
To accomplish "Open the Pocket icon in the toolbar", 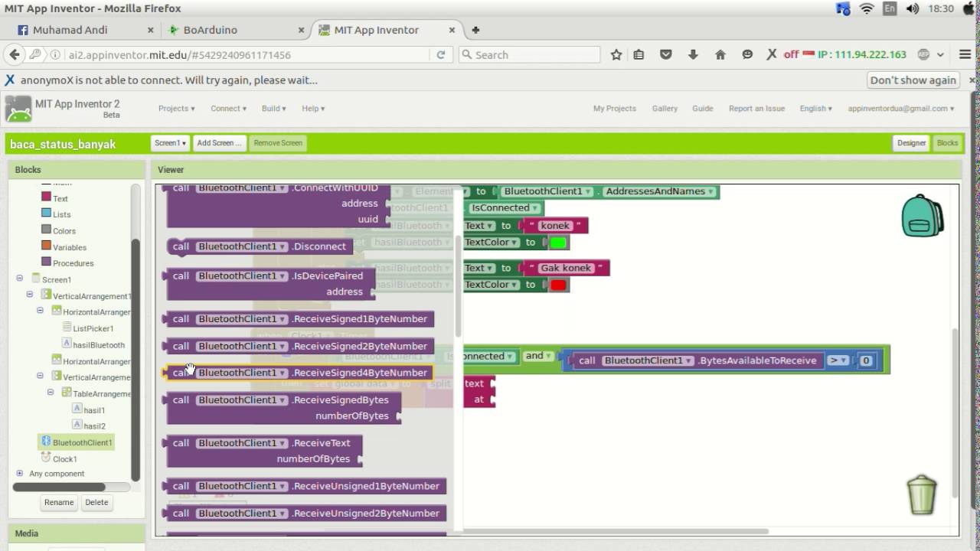I will [x=666, y=55].
